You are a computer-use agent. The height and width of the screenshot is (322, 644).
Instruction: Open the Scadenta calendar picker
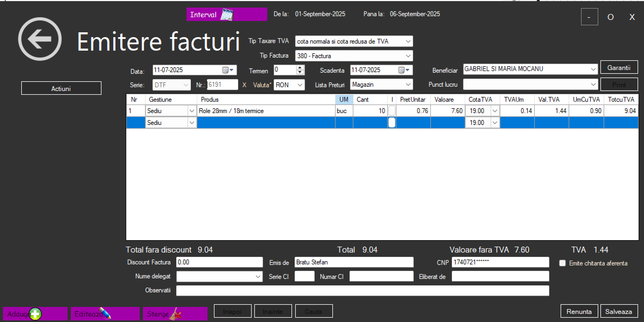point(404,70)
